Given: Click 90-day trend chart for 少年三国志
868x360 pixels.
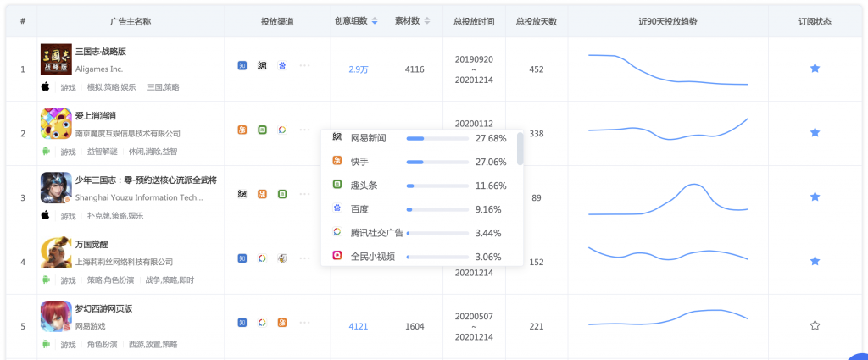Looking at the screenshot, I should 668,198.
